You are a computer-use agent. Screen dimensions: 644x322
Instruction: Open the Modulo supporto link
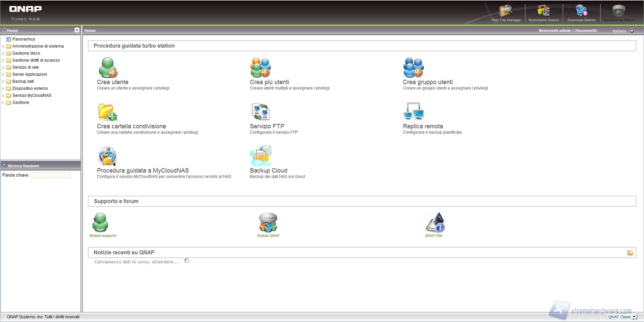[103, 236]
